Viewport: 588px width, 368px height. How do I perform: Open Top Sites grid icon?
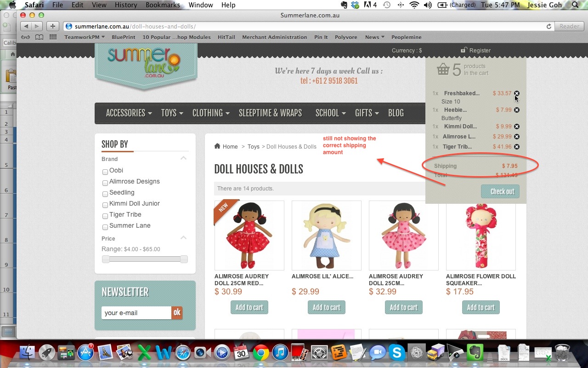click(53, 37)
